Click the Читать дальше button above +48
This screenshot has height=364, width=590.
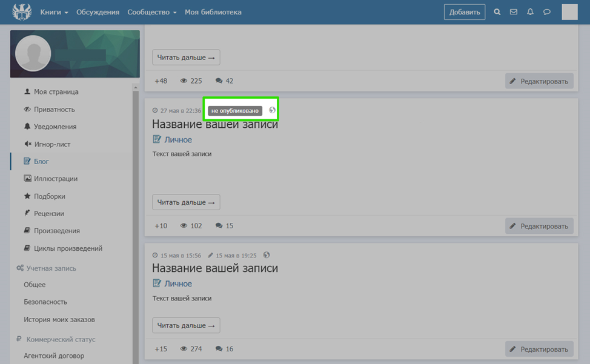point(186,58)
